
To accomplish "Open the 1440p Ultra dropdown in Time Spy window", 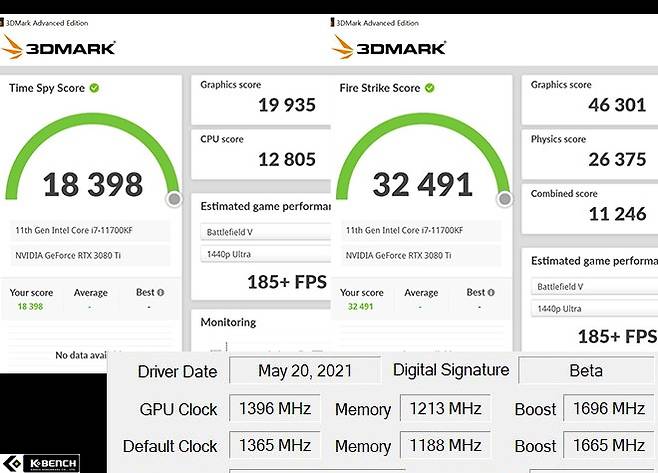I will 265,255.
